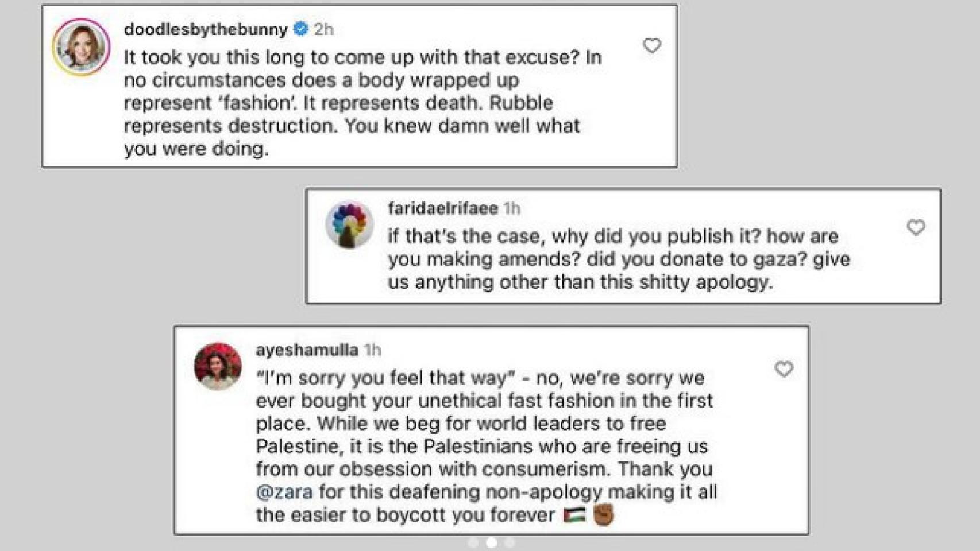
Task: Go to ayeshamulla's profile via username
Action: coord(307,350)
